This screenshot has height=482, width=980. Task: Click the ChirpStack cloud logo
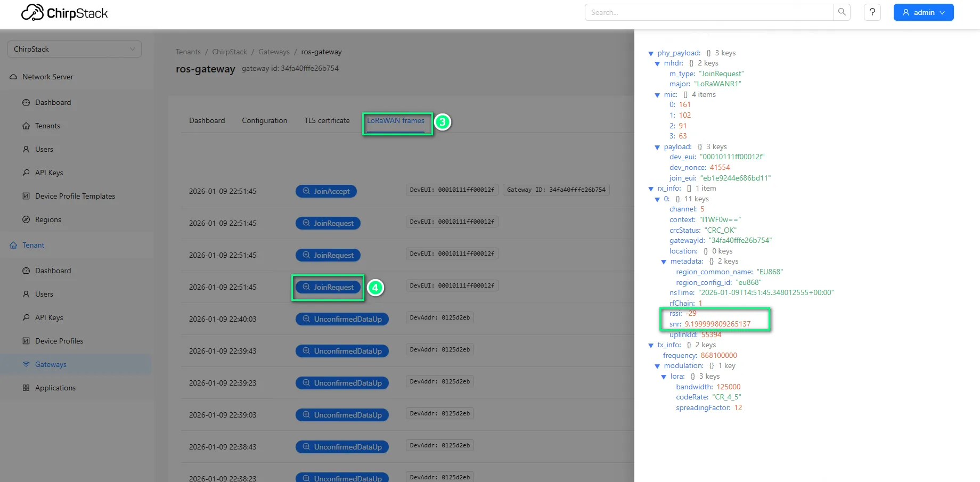point(32,13)
